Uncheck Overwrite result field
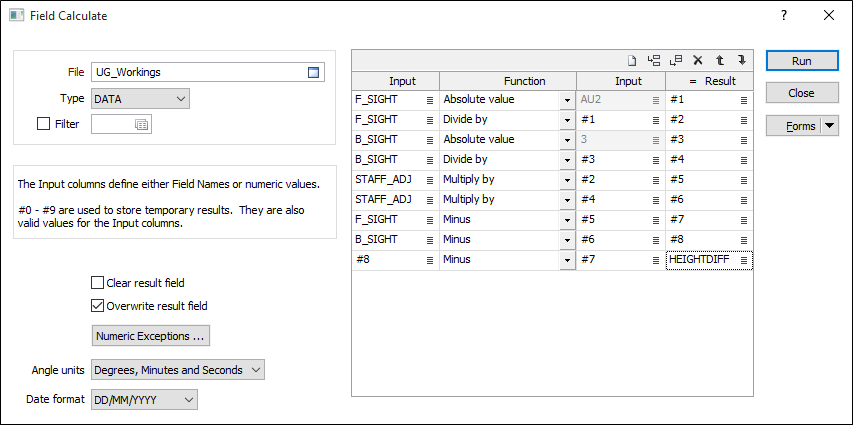The height and width of the screenshot is (425, 853). coord(98,306)
